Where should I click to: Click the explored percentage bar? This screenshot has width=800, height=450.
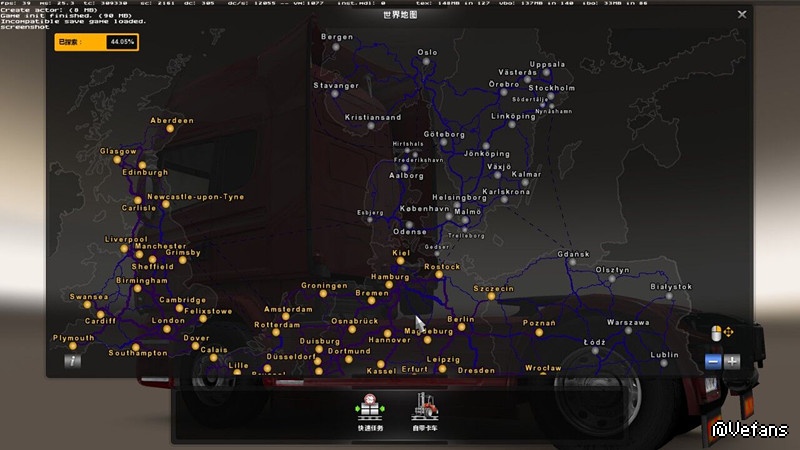pyautogui.click(x=96, y=42)
